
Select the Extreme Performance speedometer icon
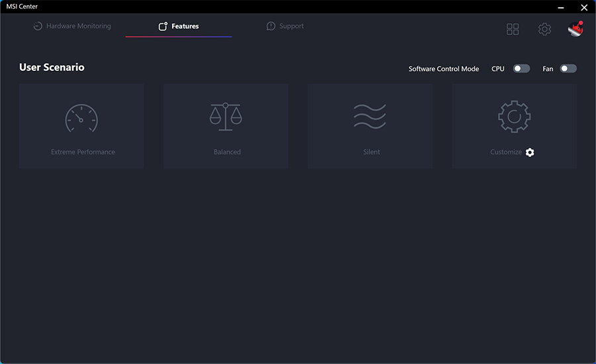pyautogui.click(x=81, y=118)
